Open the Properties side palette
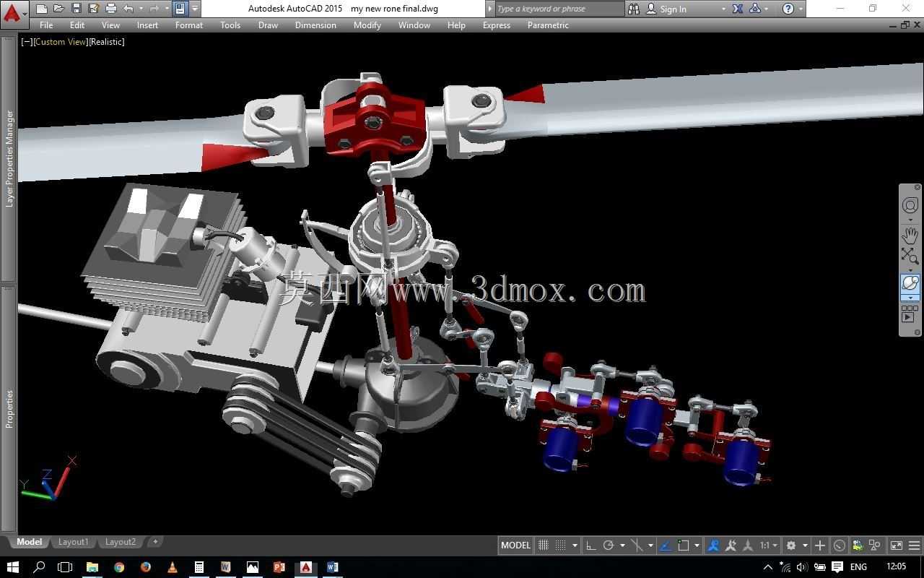924x578 pixels. (x=9, y=409)
